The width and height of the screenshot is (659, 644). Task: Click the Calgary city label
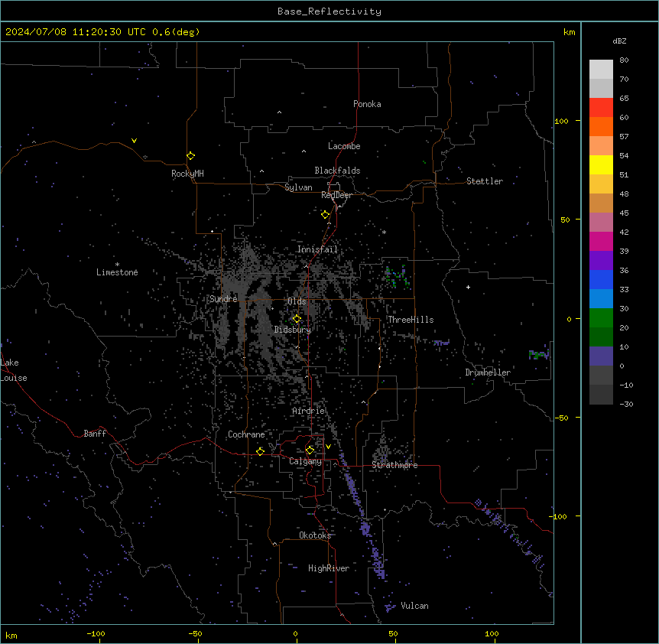tap(305, 461)
